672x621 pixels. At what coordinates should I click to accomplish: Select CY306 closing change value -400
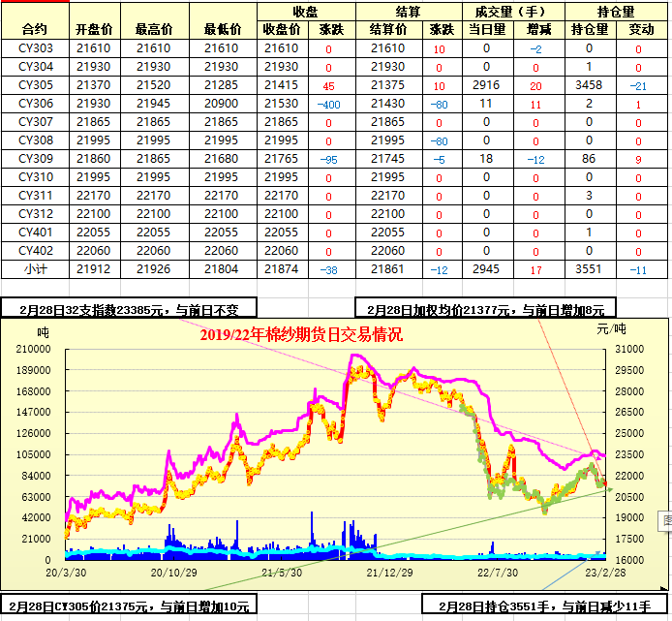[x=328, y=104]
